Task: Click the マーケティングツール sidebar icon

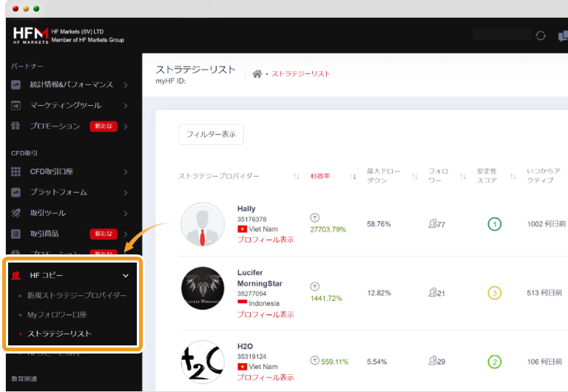Action: click(x=16, y=106)
